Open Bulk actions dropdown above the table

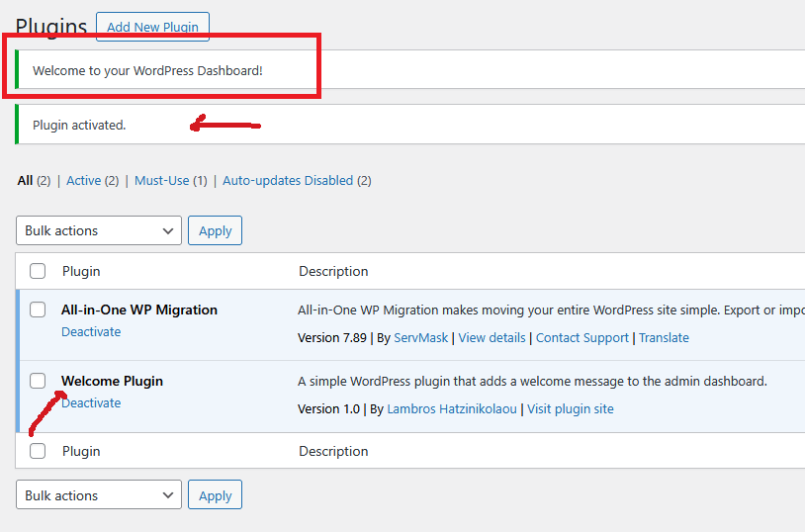(99, 230)
